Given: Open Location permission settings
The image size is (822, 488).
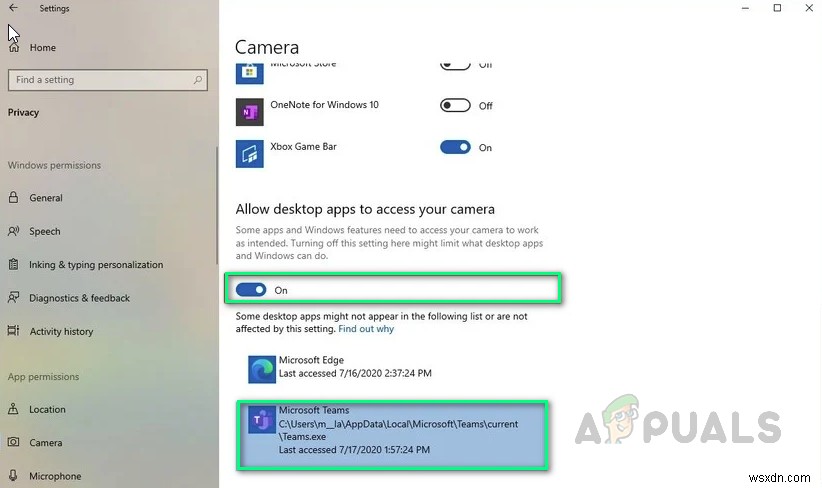Looking at the screenshot, I should (47, 410).
